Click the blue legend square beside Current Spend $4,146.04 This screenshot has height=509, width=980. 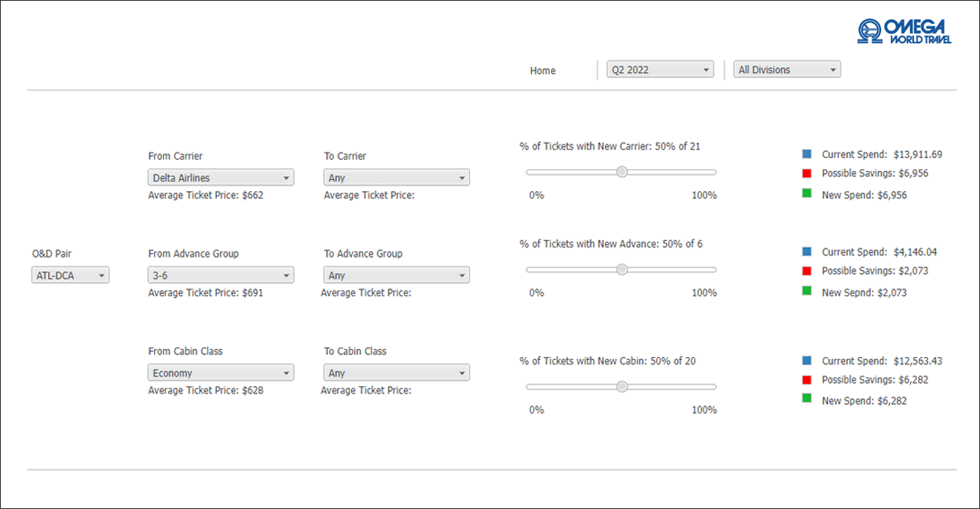806,250
